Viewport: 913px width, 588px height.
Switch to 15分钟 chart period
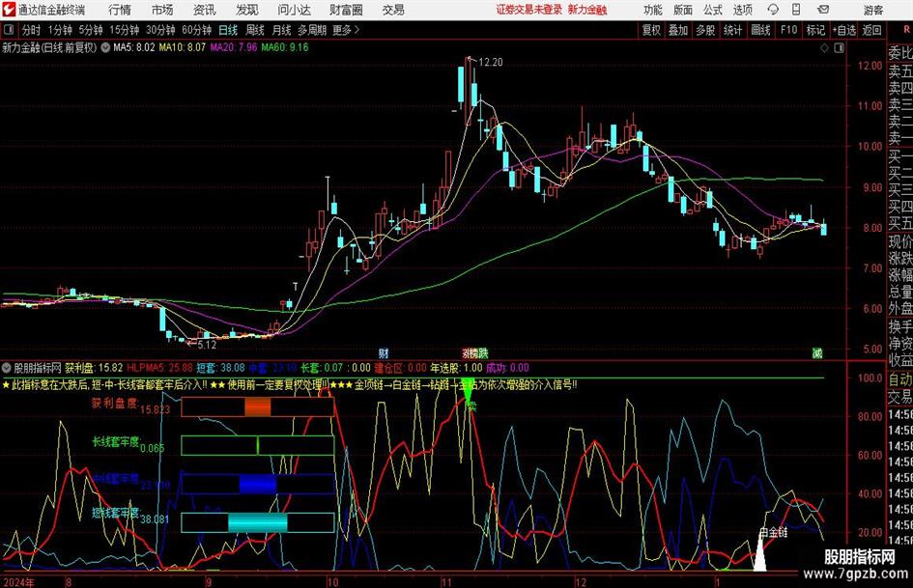[x=125, y=30]
